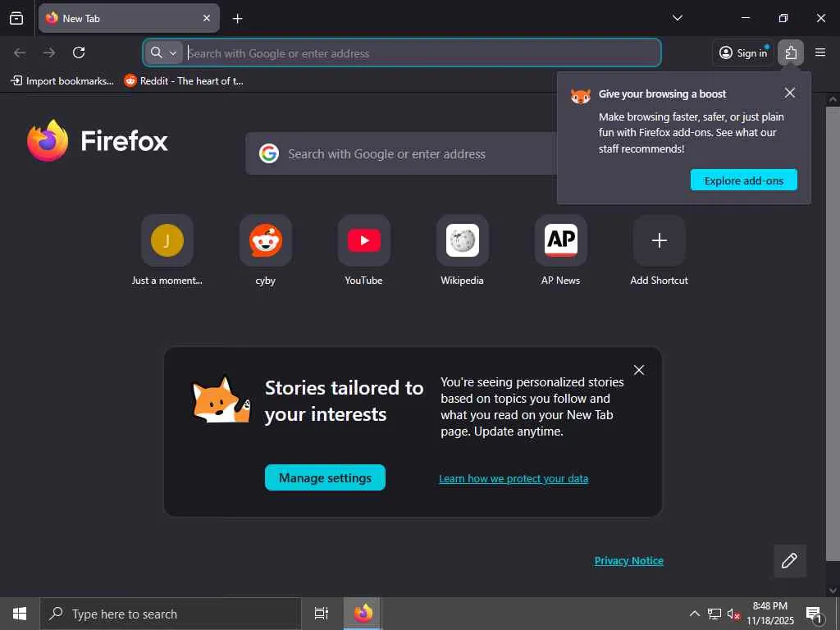Reload the current page
Viewport: 840px width, 630px height.
(x=79, y=52)
